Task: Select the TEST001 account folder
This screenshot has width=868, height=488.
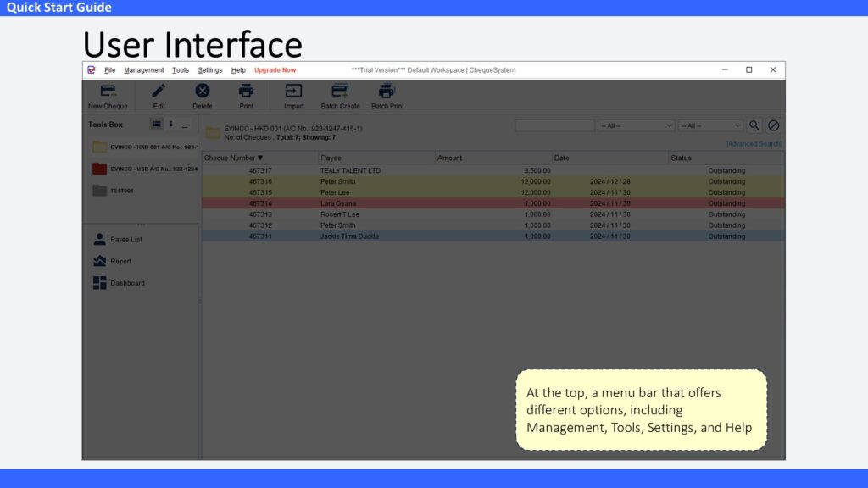Action: coord(114,191)
